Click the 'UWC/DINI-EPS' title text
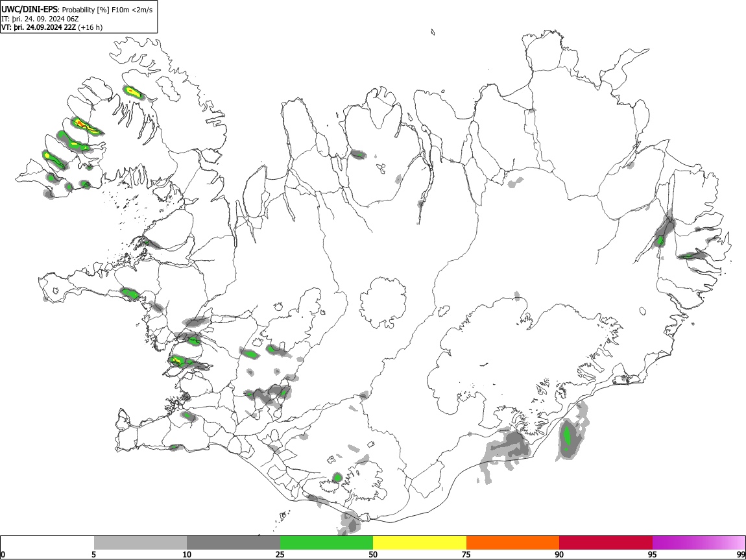 click(29, 10)
